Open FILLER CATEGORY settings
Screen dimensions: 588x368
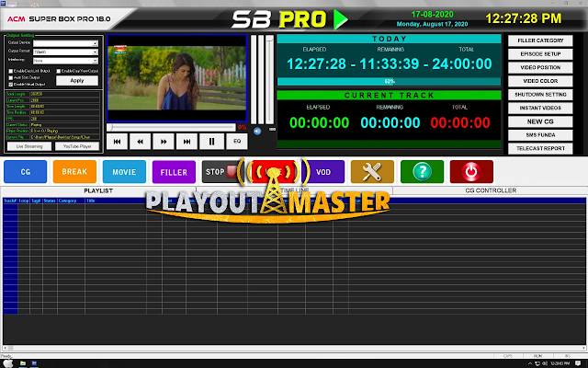[x=540, y=40]
